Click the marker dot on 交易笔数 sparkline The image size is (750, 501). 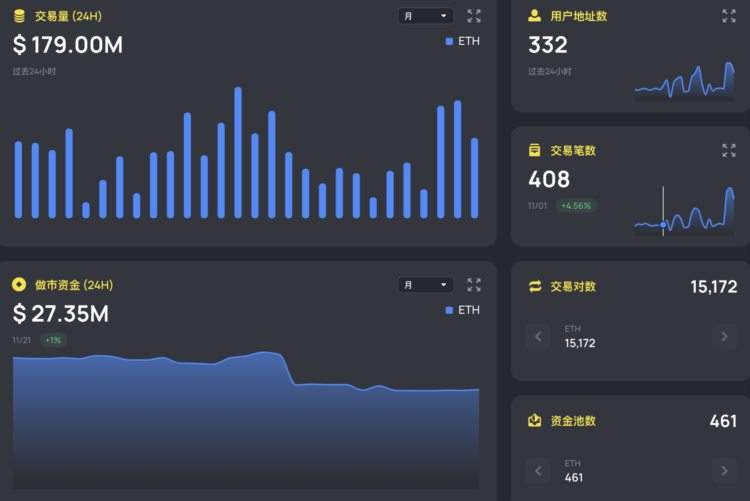point(663,225)
